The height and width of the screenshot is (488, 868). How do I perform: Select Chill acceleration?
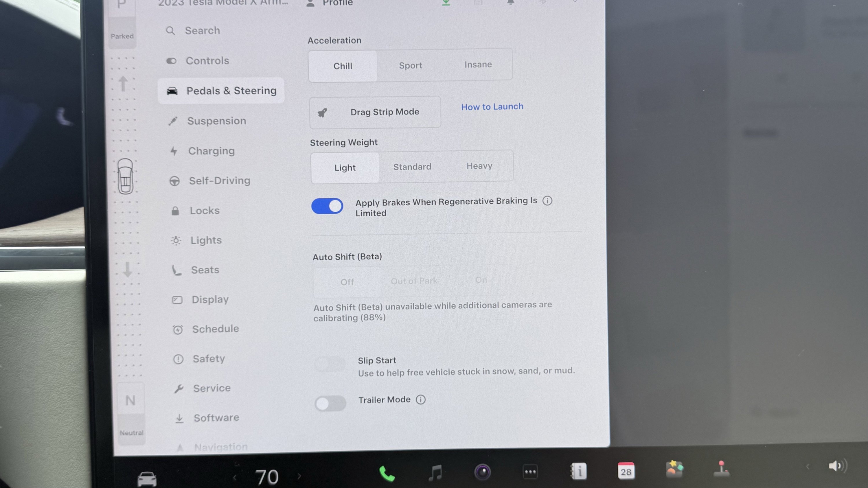343,66
